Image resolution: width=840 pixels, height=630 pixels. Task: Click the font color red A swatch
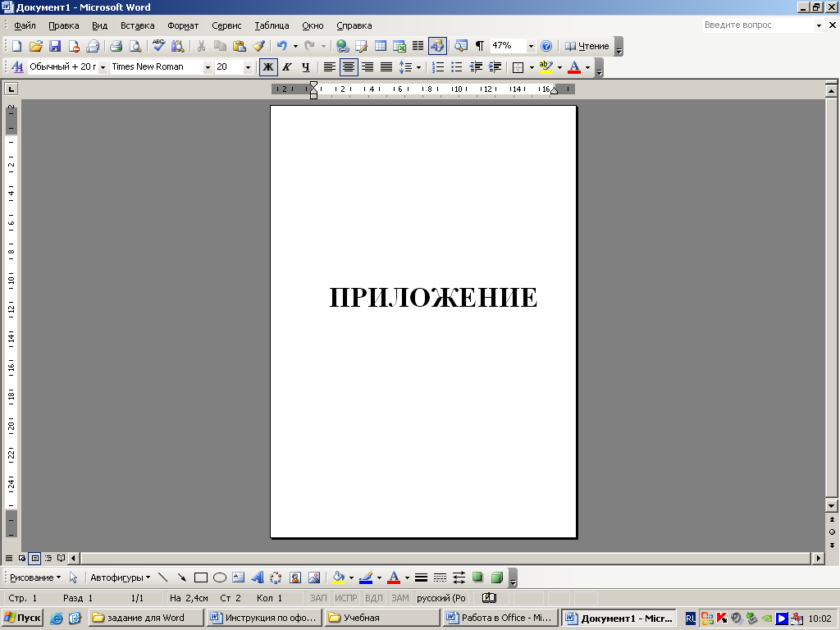(574, 67)
